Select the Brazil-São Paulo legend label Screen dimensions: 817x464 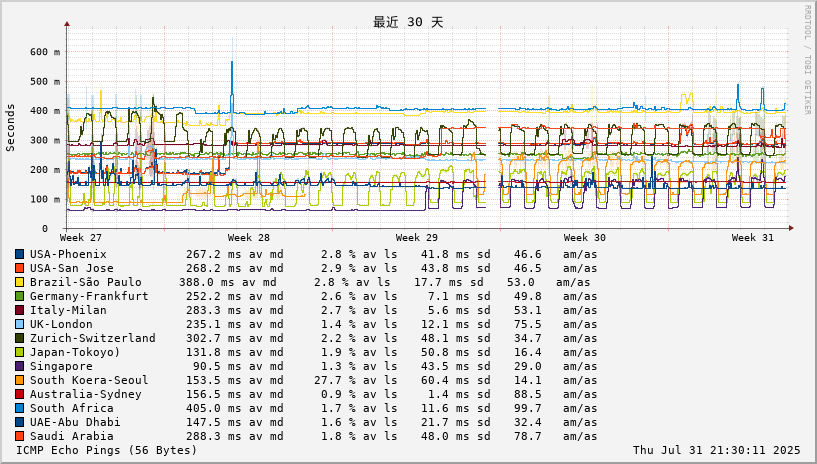pyautogui.click(x=85, y=282)
